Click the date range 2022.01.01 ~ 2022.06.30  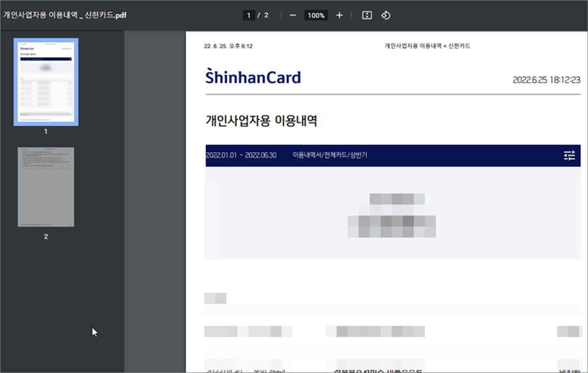click(x=241, y=155)
